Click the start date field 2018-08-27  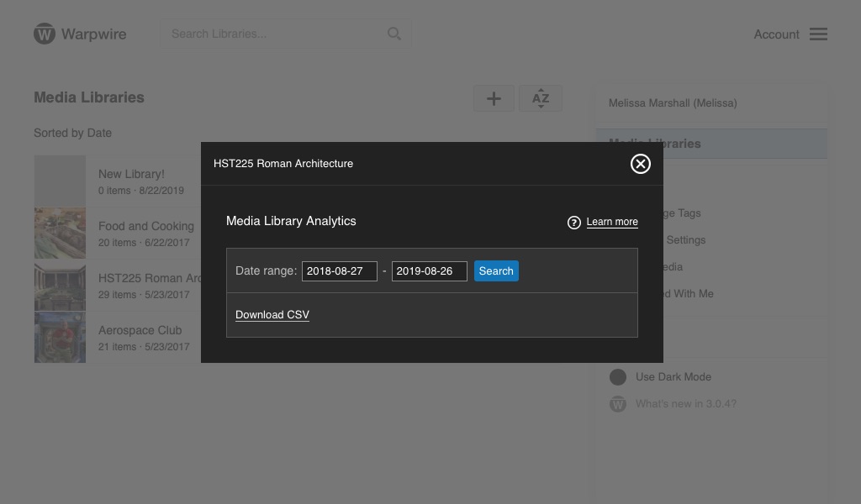click(x=340, y=271)
